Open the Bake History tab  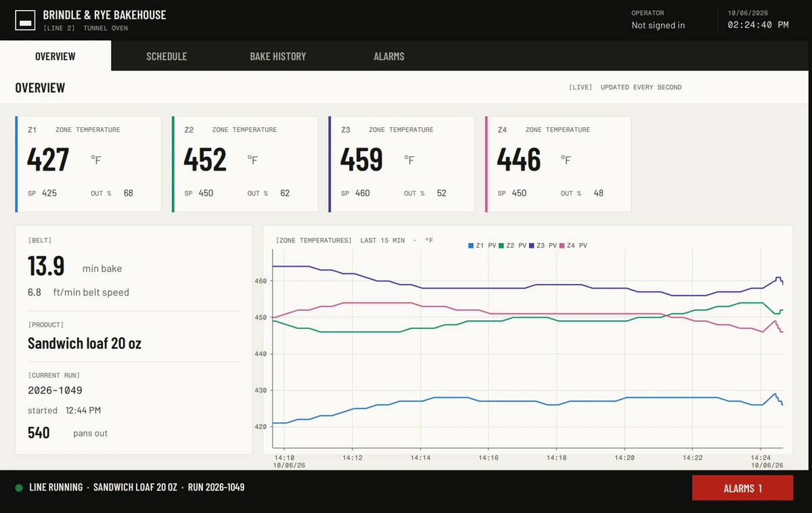(x=278, y=56)
